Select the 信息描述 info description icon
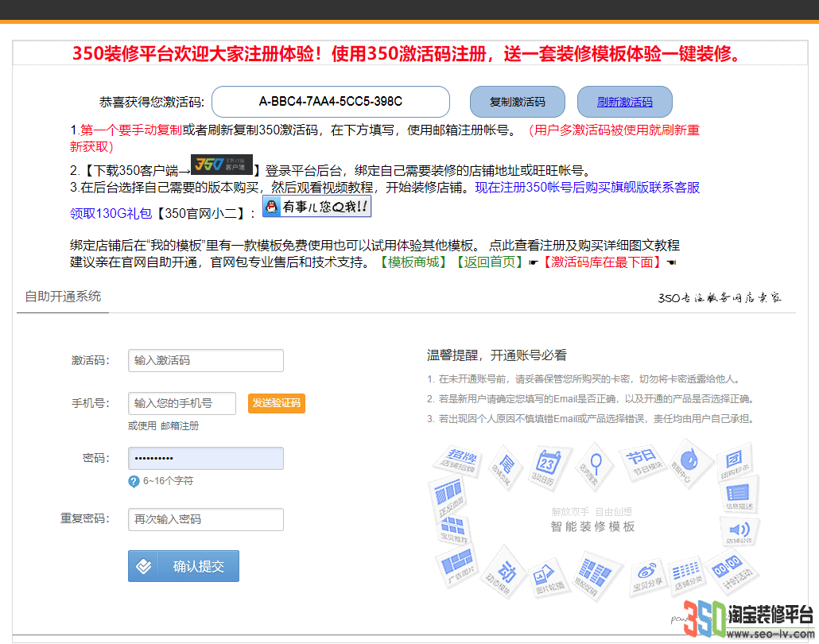 [x=739, y=496]
